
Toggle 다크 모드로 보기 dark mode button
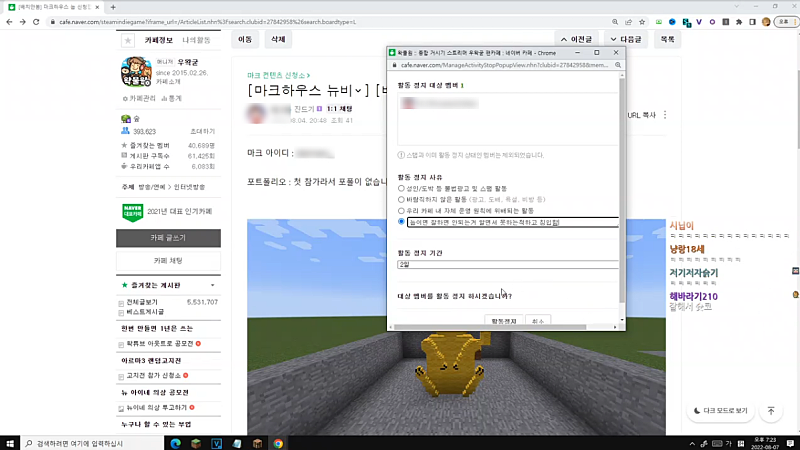(x=720, y=411)
